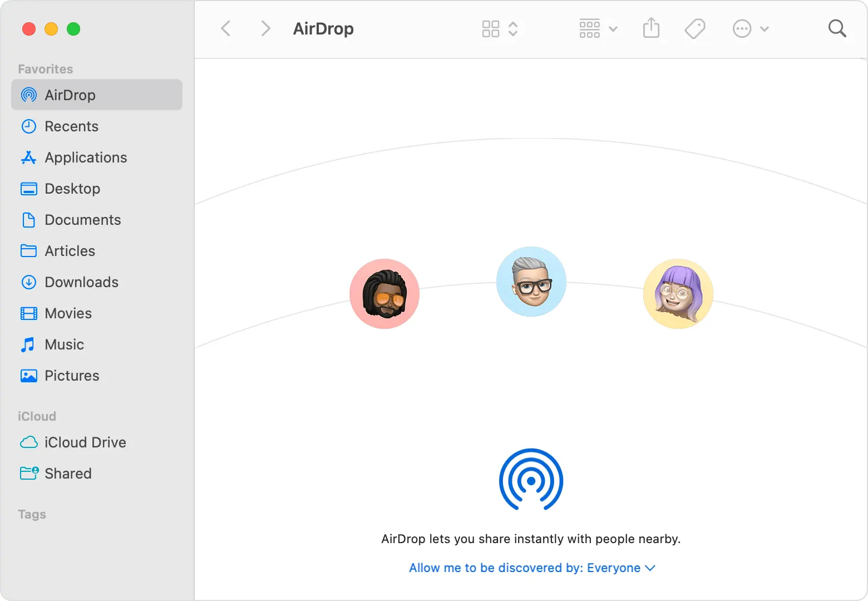Click the iCloud Drive cloud icon
The height and width of the screenshot is (601, 868).
click(x=29, y=442)
